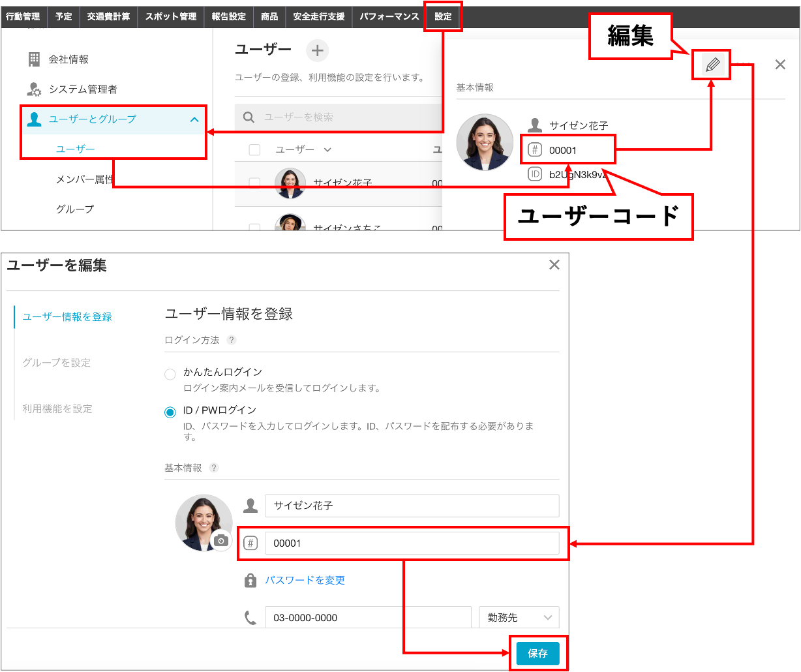Screen dimensions: 801x672
Task: Click the magnifier icon in user search box
Action: (x=249, y=117)
